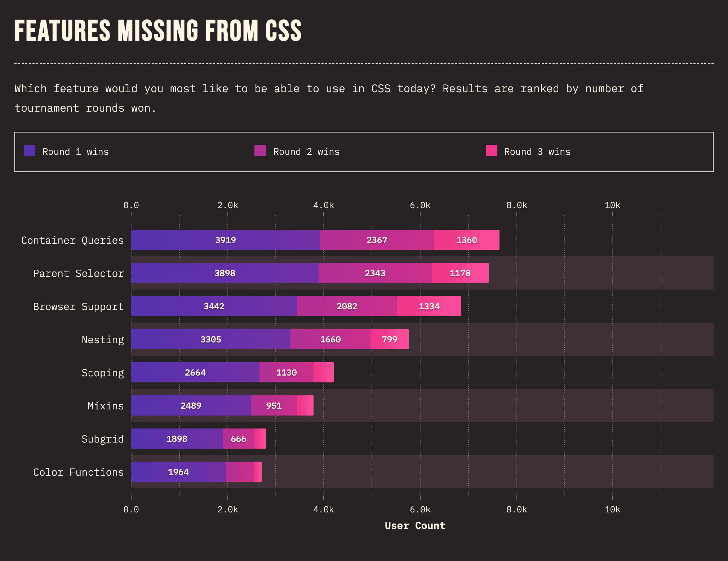Select the Round 2 wins legend label

(x=306, y=152)
